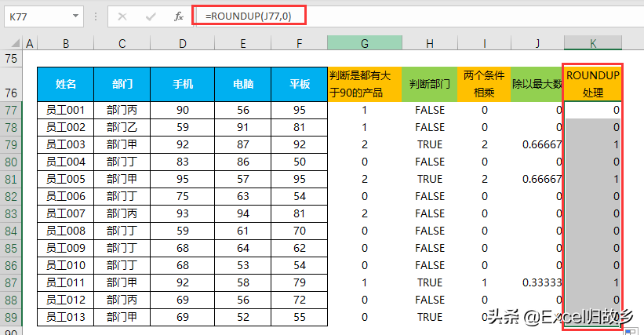Click cell 员工010

(66, 265)
